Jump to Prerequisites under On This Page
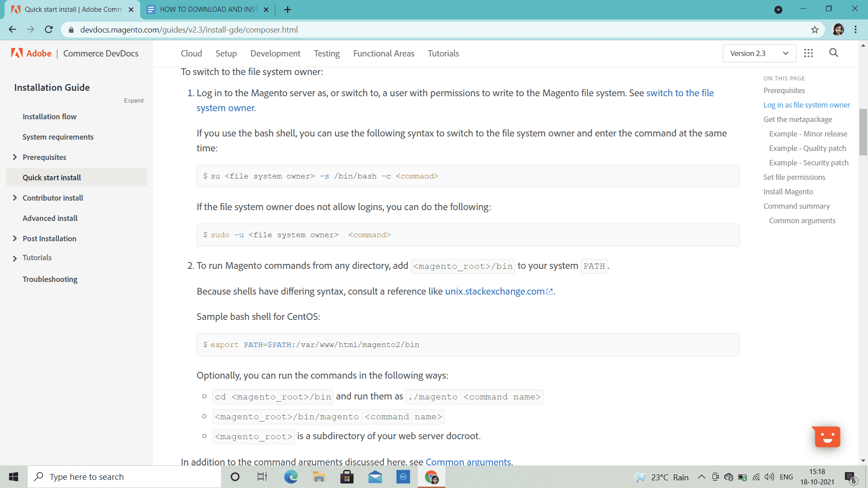 [x=784, y=90]
